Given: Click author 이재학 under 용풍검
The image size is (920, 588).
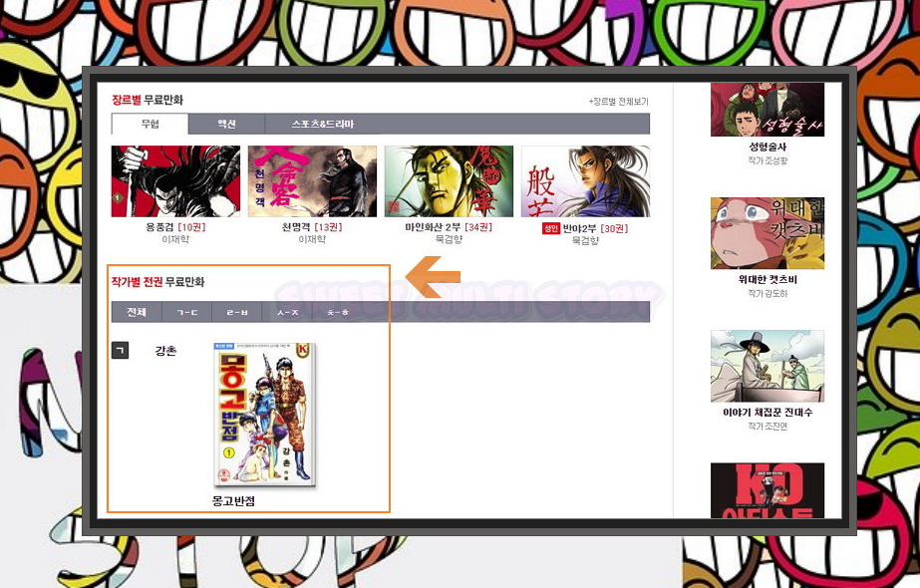Looking at the screenshot, I should coord(175,239).
